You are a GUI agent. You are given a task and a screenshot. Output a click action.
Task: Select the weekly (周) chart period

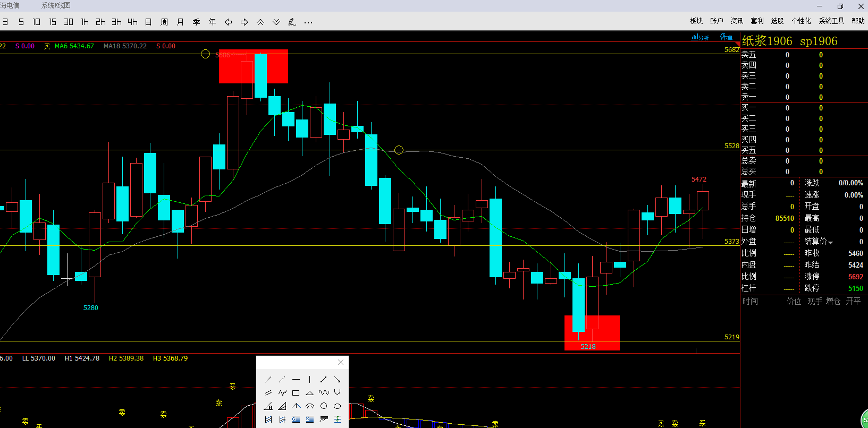pos(164,22)
